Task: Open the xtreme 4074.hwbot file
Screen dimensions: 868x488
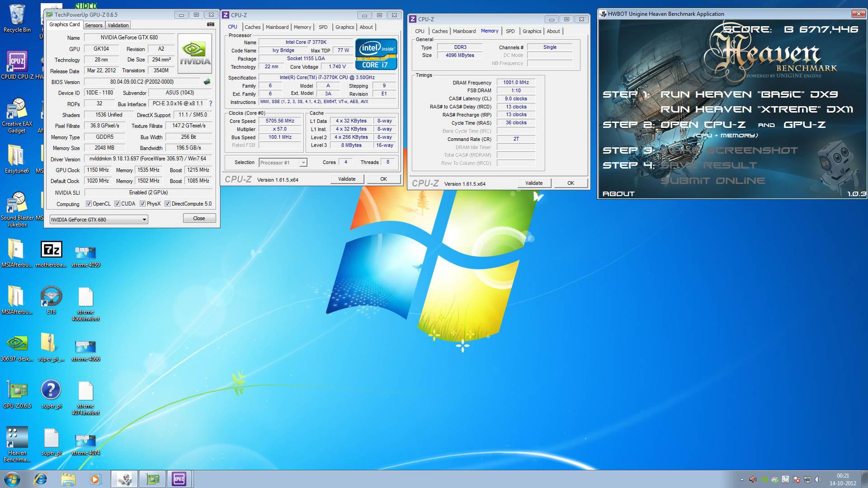Action: (x=85, y=398)
